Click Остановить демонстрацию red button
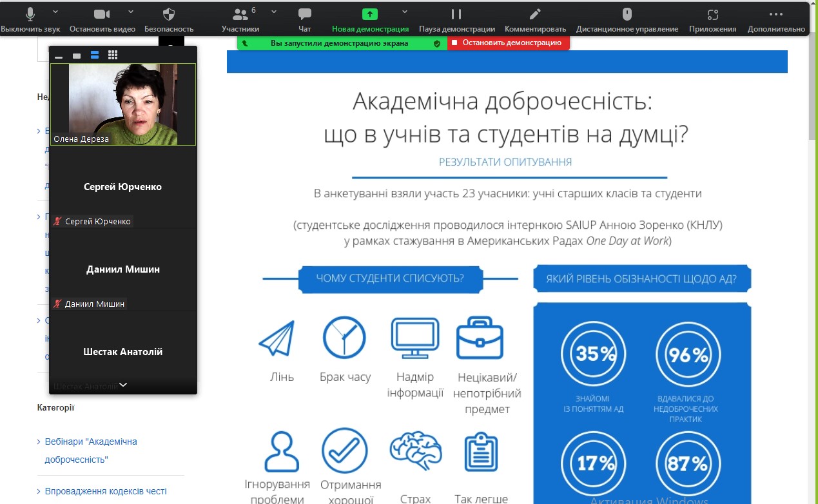The height and width of the screenshot is (504, 818). [509, 43]
